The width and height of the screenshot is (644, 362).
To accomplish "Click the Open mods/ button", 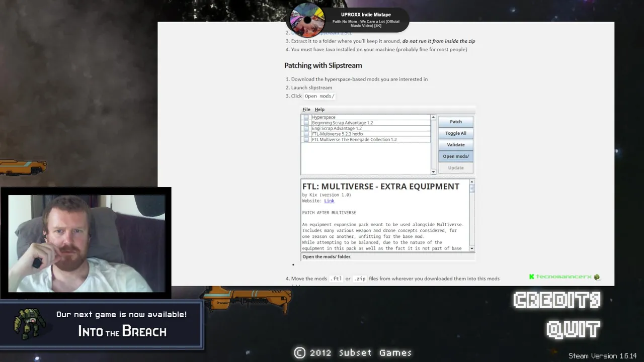I will [456, 156].
